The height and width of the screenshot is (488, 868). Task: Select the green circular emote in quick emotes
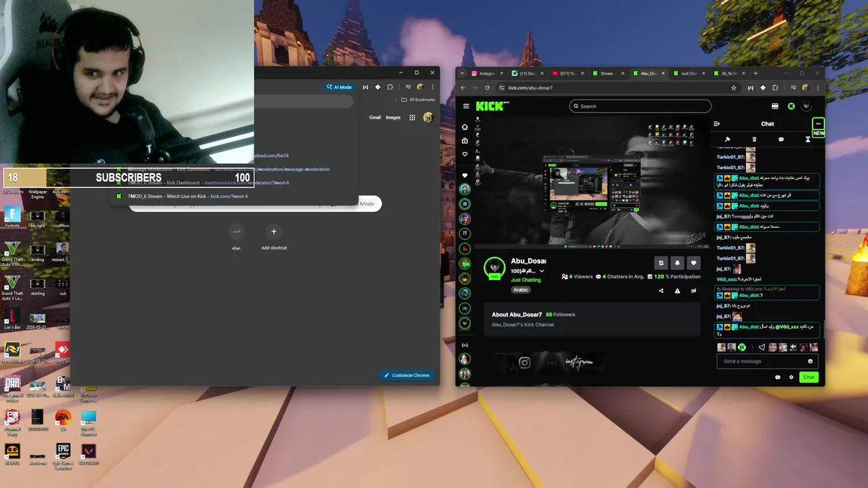point(742,347)
